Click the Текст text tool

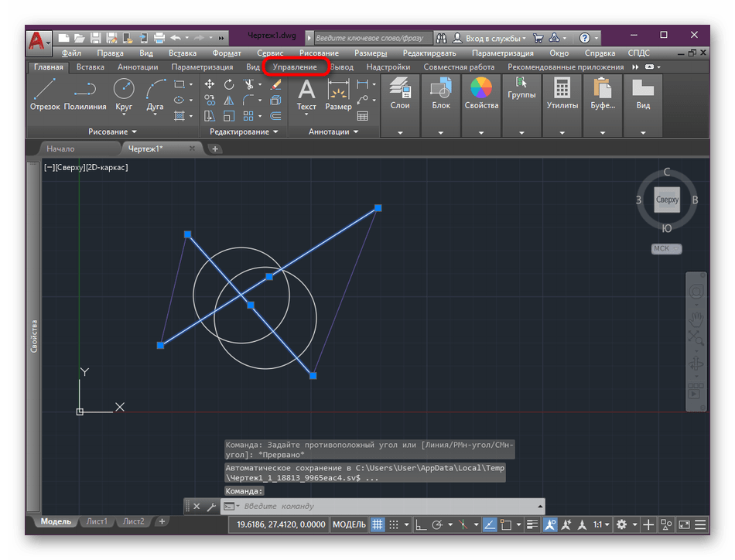click(306, 94)
